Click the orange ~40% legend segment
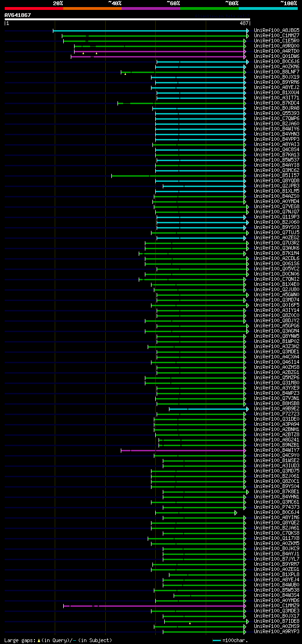Screen dimensions: 302x644 pyautogui.click(x=92, y=8)
